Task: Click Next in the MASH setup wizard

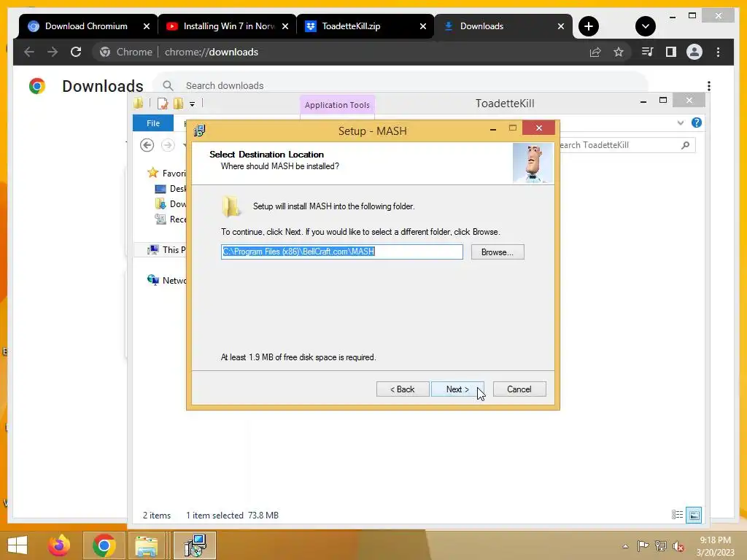Action: coord(457,389)
